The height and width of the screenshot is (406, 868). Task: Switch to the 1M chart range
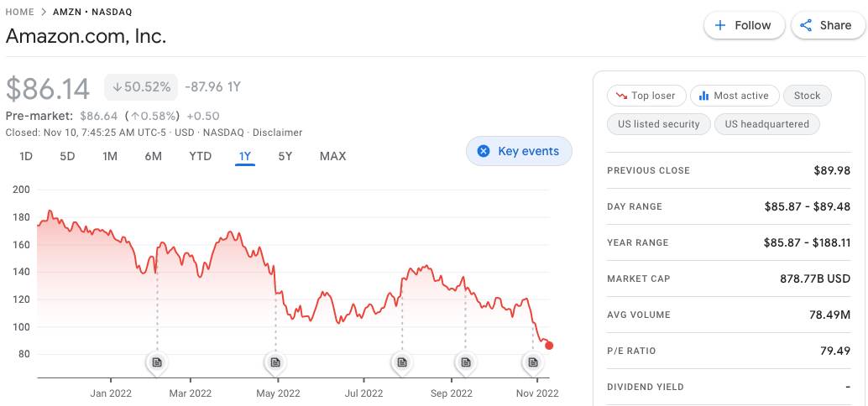pyautogui.click(x=110, y=156)
